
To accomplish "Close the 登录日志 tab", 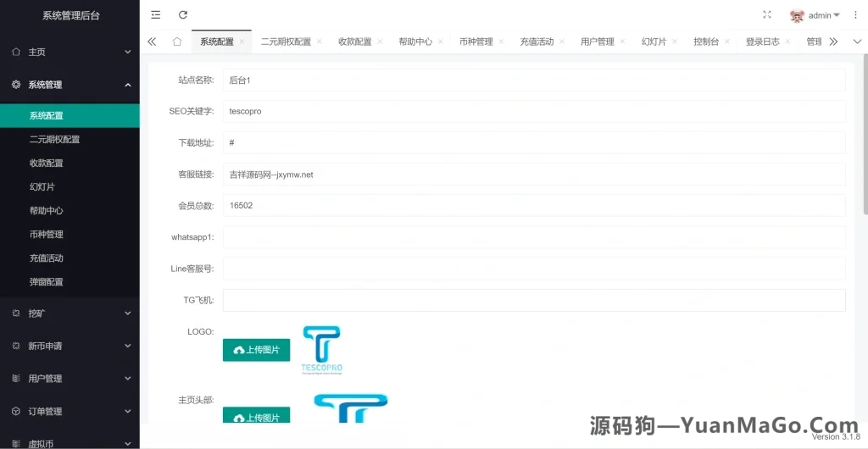I will pos(787,42).
